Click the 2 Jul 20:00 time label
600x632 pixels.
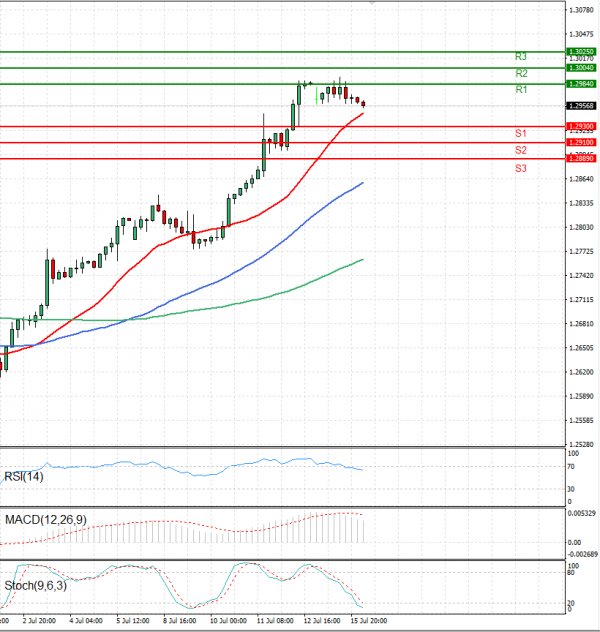pyautogui.click(x=39, y=621)
